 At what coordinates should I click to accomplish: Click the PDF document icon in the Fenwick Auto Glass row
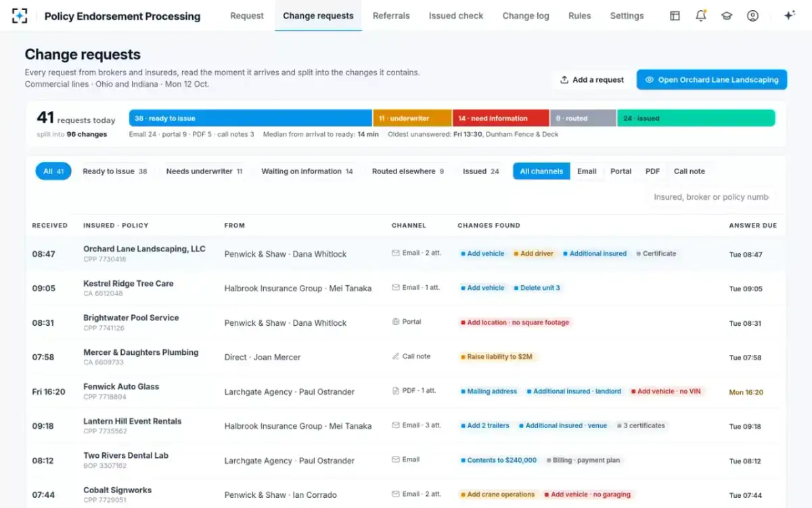(x=396, y=391)
